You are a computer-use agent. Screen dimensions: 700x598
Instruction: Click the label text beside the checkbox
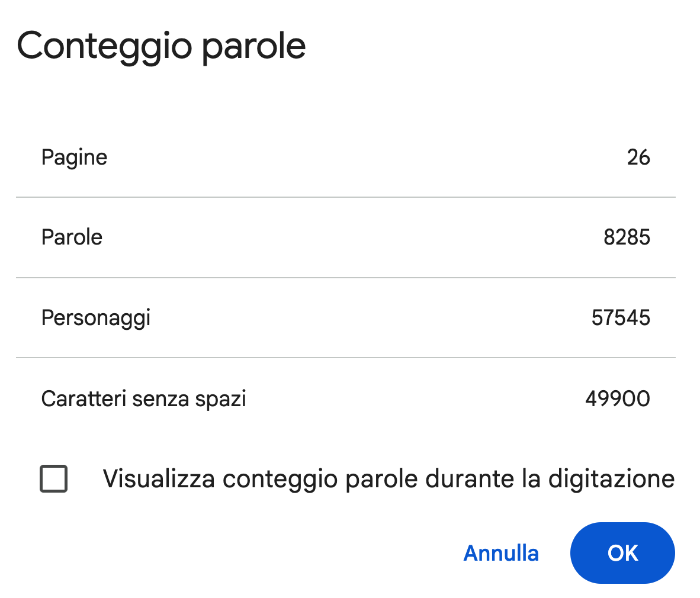tap(388, 478)
